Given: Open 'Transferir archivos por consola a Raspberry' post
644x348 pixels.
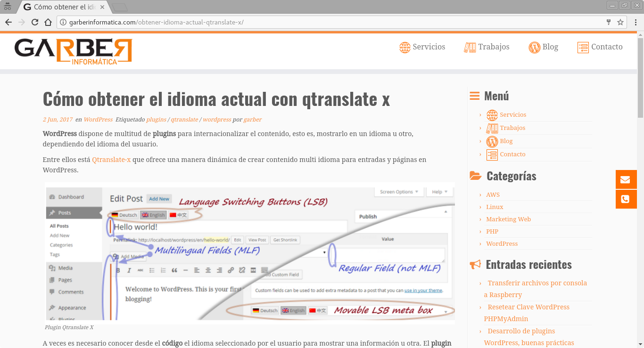Looking at the screenshot, I should [x=536, y=289].
